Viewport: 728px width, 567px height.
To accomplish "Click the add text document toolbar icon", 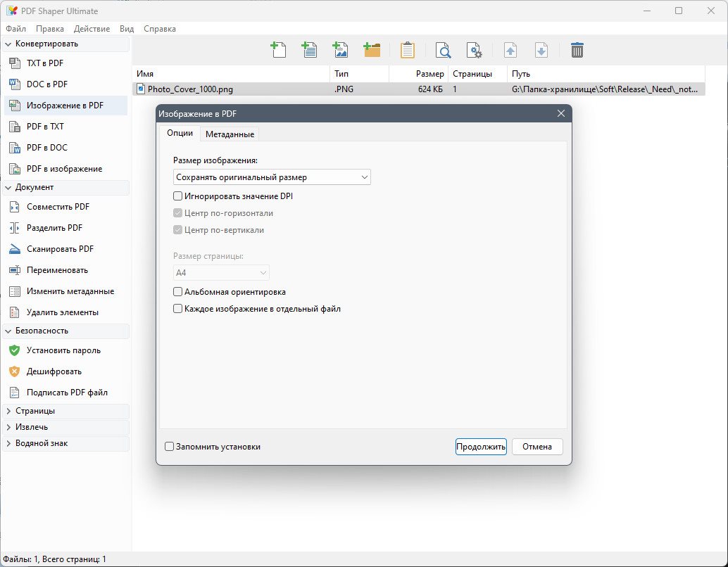I will [x=309, y=50].
